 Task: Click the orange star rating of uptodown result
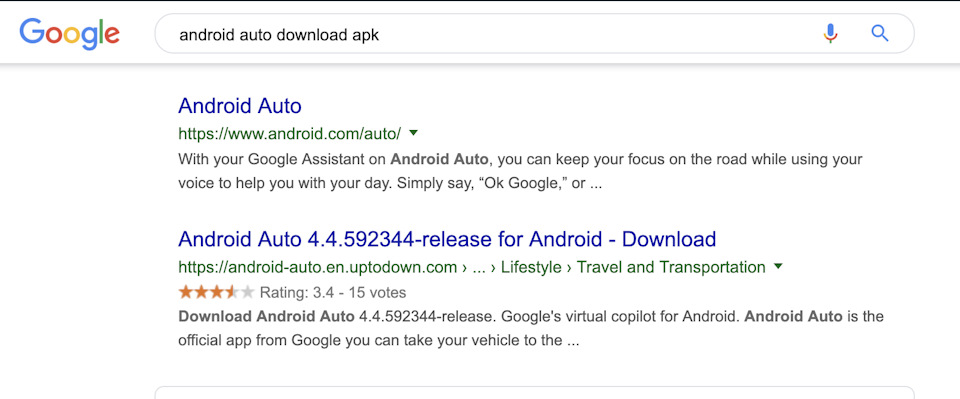coord(216,293)
